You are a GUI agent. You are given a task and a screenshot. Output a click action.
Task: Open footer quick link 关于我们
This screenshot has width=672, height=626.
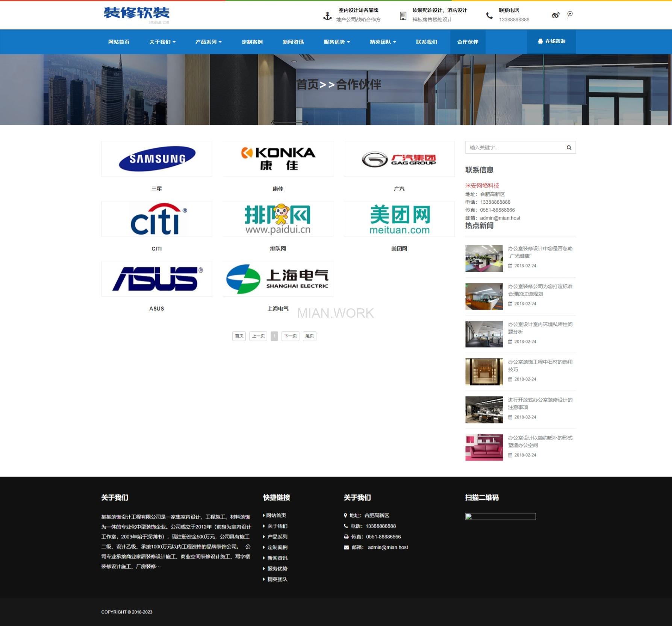point(277,526)
